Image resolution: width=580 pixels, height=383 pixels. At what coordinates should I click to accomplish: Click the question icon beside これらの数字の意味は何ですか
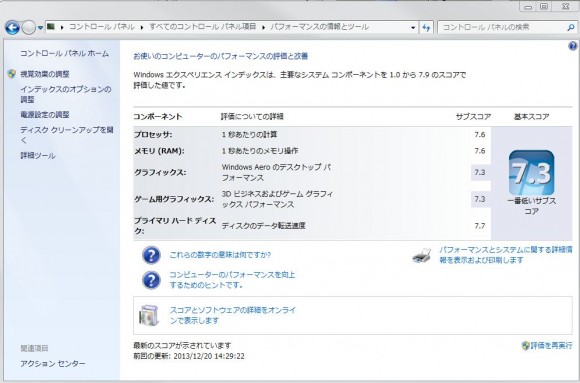(x=151, y=255)
